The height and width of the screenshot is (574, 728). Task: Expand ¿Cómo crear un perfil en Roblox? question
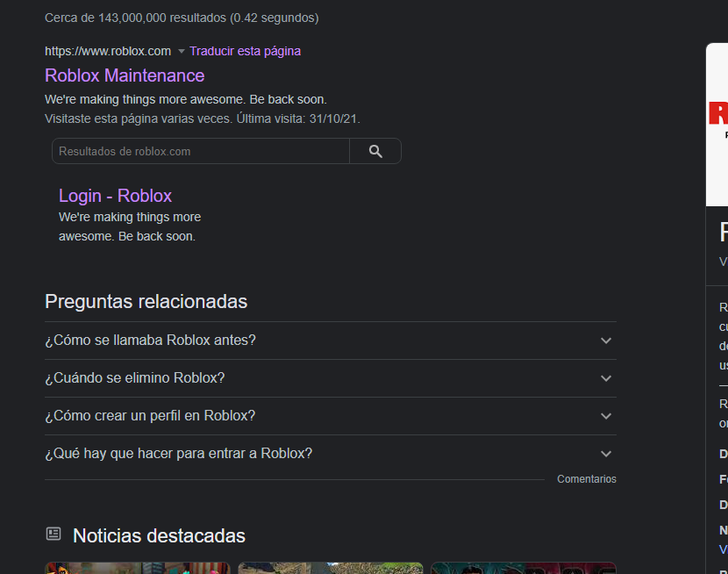coord(331,416)
